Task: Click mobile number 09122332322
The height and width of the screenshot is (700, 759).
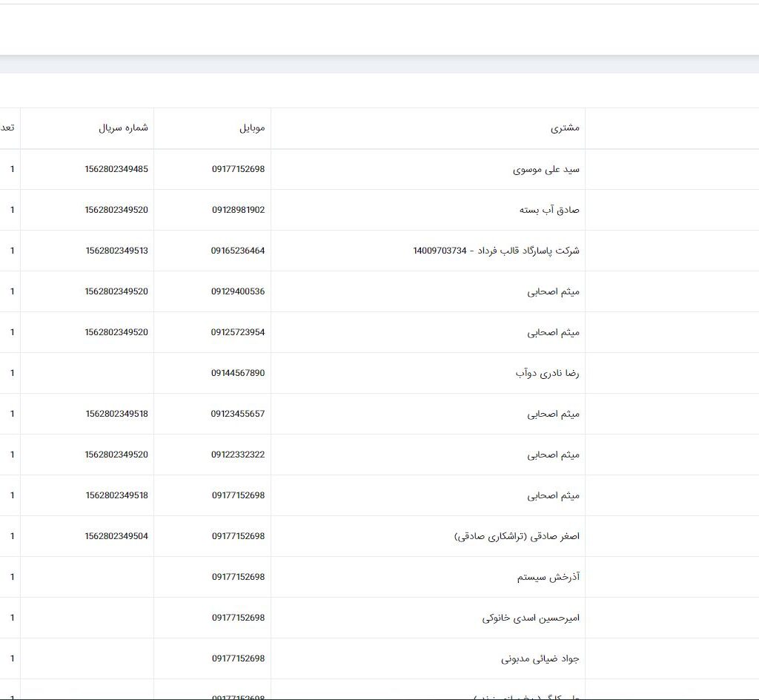Action: 238,455
